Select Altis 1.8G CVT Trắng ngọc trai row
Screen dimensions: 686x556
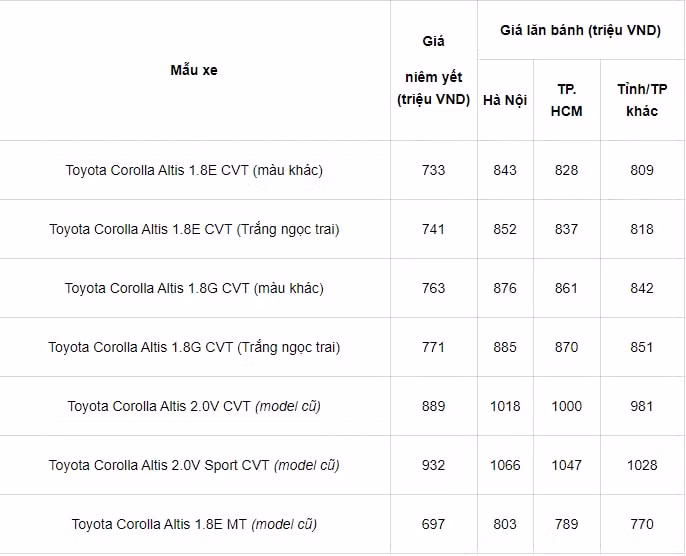(194, 347)
